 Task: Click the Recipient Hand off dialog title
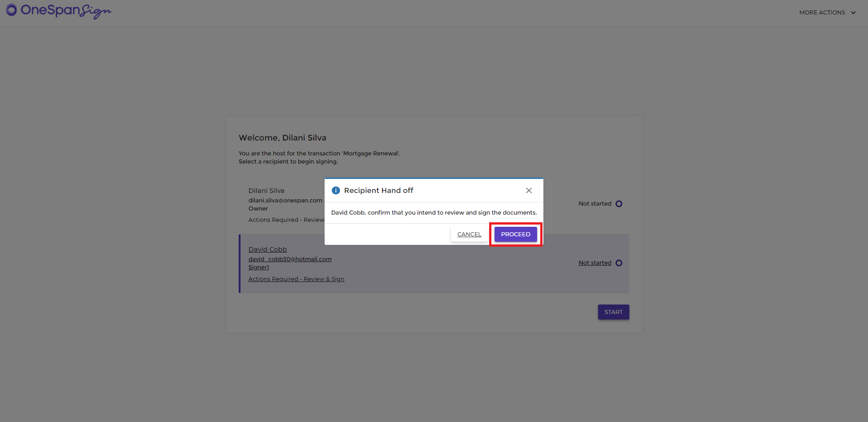point(378,191)
